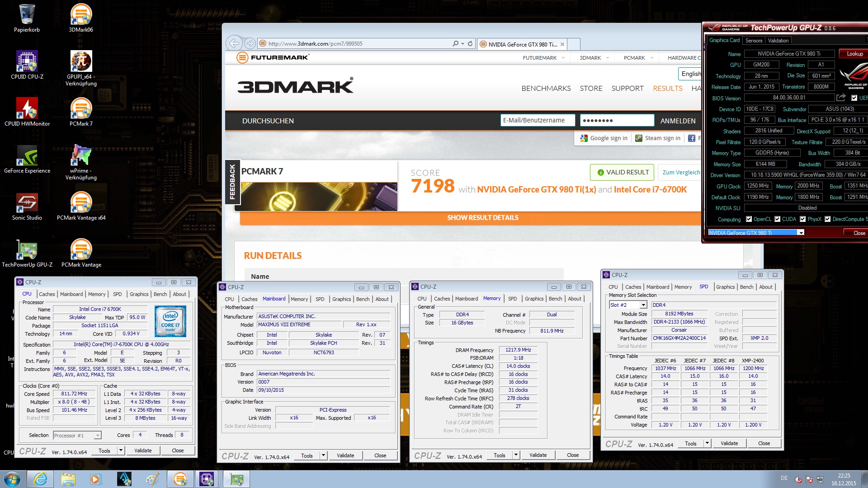Expand Tools arrow in CPU-Z Memory window

pyautogui.click(x=516, y=455)
